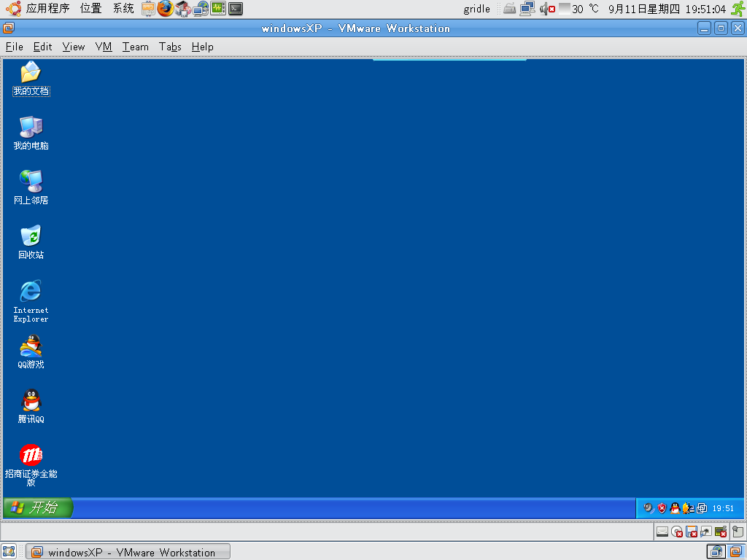
Task: Click the XP tray clock 19:51
Action: pyautogui.click(x=723, y=508)
